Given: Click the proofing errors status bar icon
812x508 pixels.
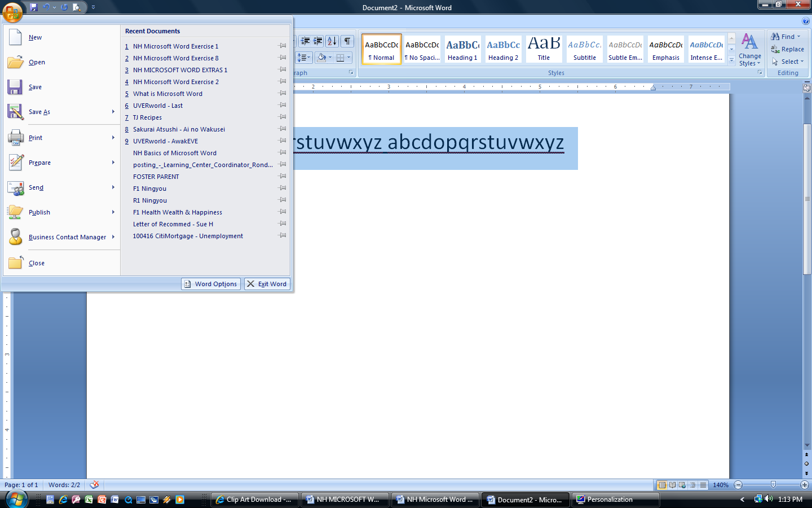Looking at the screenshot, I should [x=94, y=484].
